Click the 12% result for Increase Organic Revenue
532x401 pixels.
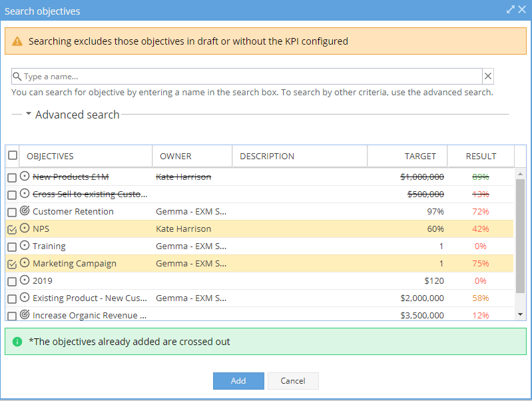pyautogui.click(x=481, y=316)
